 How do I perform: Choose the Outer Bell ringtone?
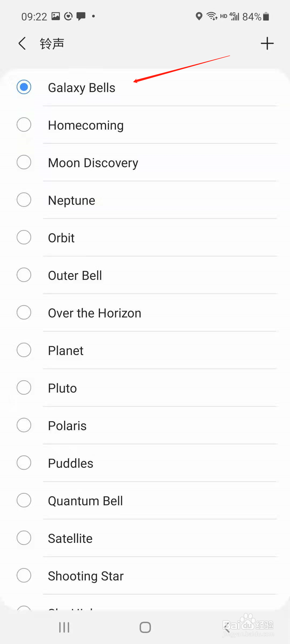tap(75, 275)
